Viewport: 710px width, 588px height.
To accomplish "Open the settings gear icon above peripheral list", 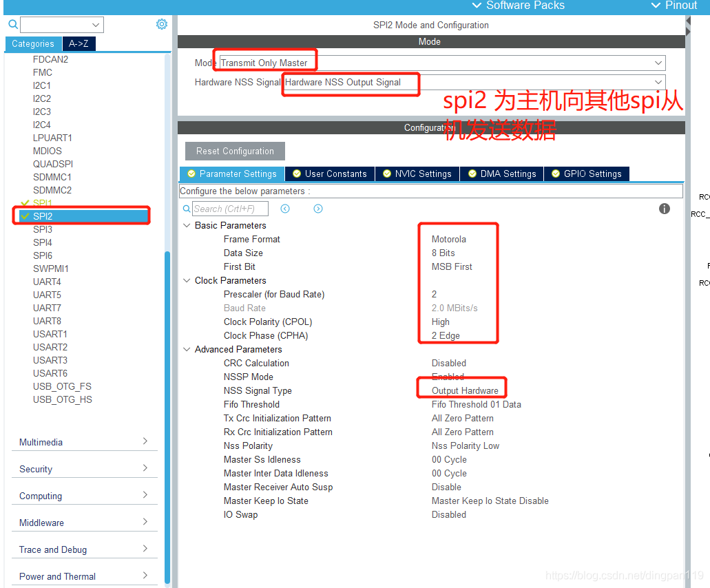I will pos(161,23).
